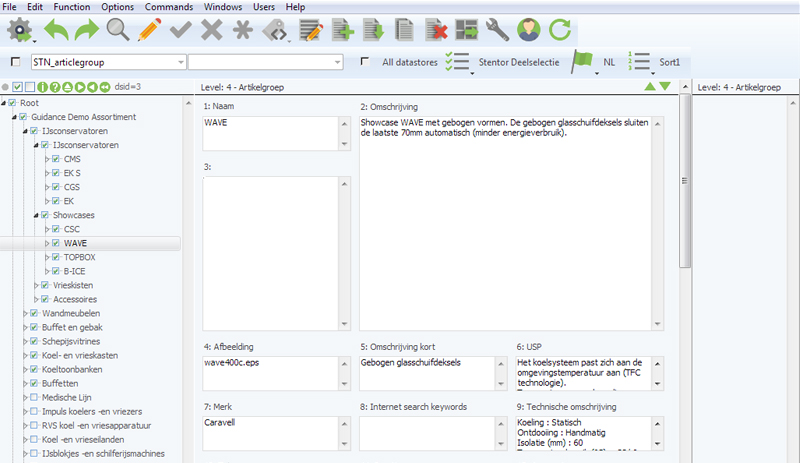
Task: Uncheck the TOPBOX tree checkbox
Action: [56, 257]
